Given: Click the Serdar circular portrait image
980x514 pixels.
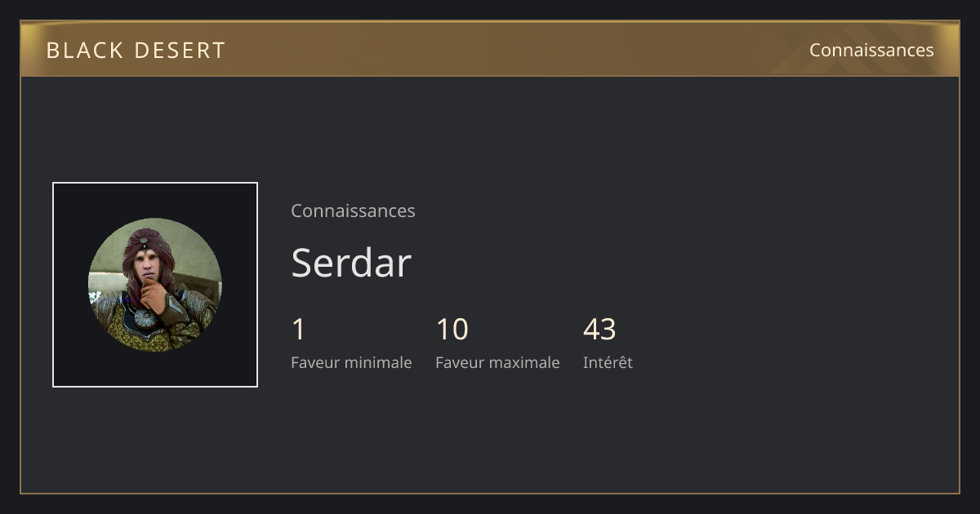Looking at the screenshot, I should pyautogui.click(x=155, y=285).
